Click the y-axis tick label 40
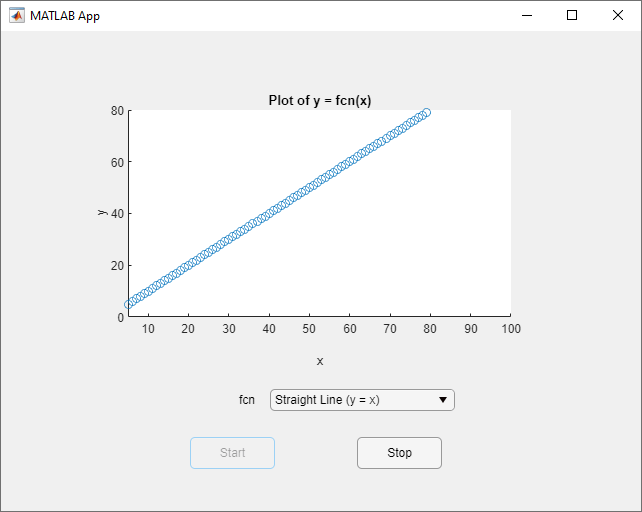Image resolution: width=642 pixels, height=512 pixels. point(117,213)
